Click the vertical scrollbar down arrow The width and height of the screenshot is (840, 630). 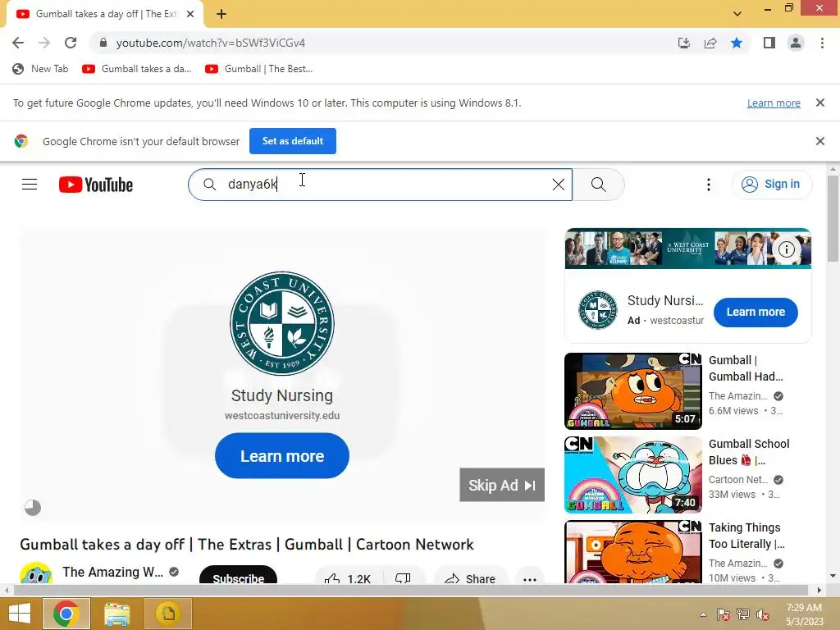pos(833,577)
